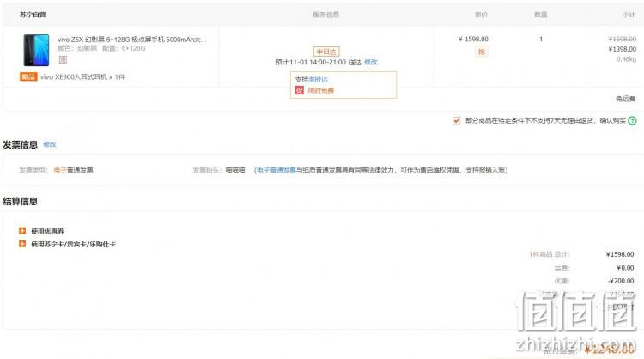
Task: Click the ¥1398.00 subtotal price
Action: coord(623,49)
